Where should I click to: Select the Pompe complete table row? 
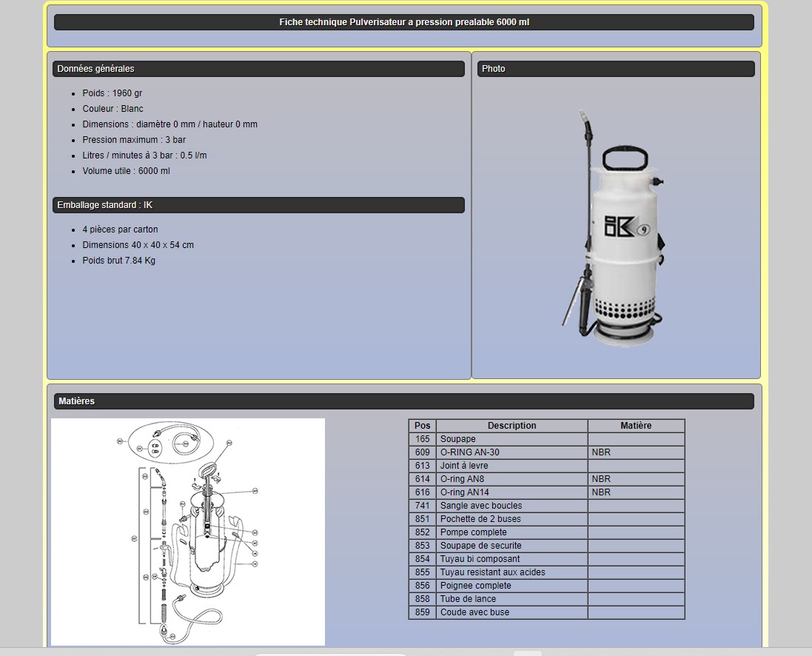[474, 532]
